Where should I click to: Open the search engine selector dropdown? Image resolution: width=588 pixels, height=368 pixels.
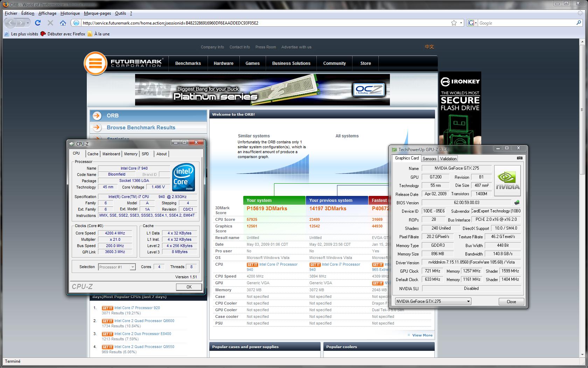click(476, 23)
